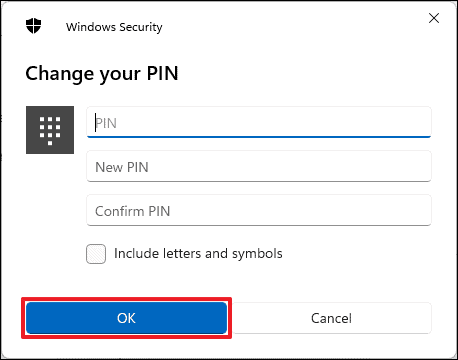Click the 'Windows Security' title text
The image size is (458, 360).
pos(114,27)
